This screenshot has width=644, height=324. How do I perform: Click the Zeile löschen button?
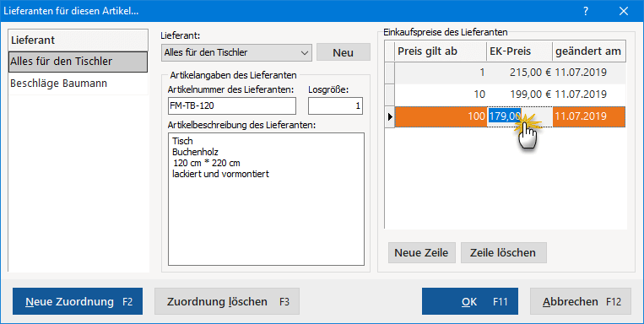(x=504, y=252)
